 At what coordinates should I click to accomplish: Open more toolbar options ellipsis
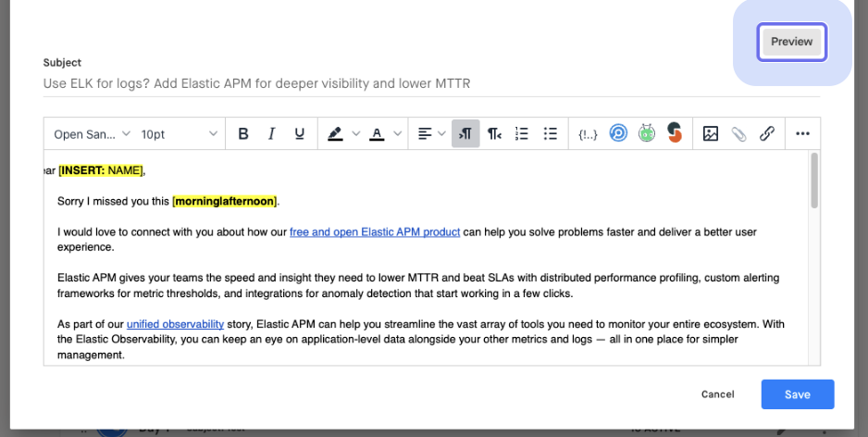coord(802,134)
